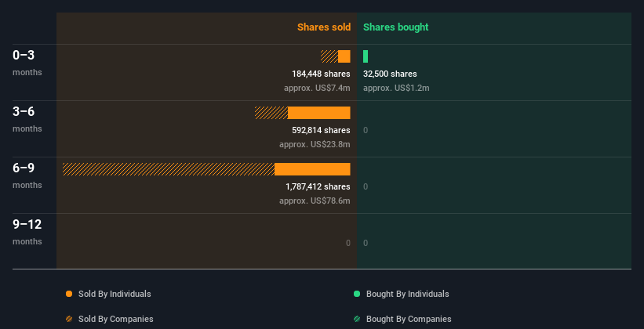Click the solid orange bar for 0–3 months
The width and height of the screenshot is (644, 329).
coord(344,56)
